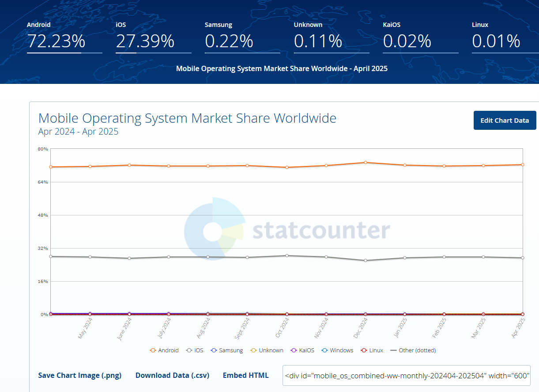The image size is (539, 392).
Task: Click the banner caption Market Share Worldwide - April 2025
Action: 282,68
